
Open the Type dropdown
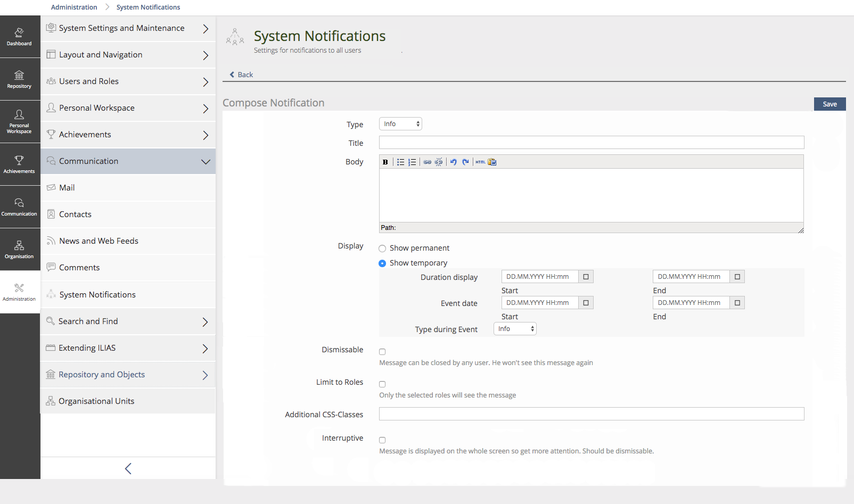click(x=400, y=124)
